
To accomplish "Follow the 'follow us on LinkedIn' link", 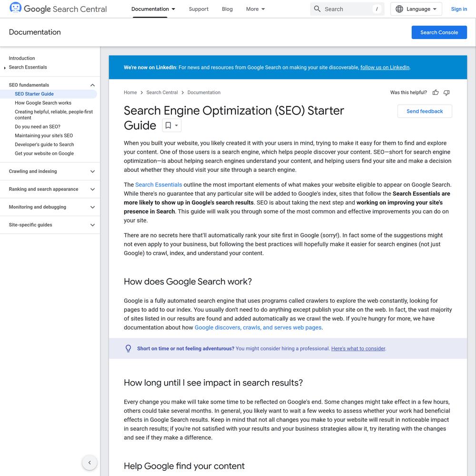I will 385,68.
